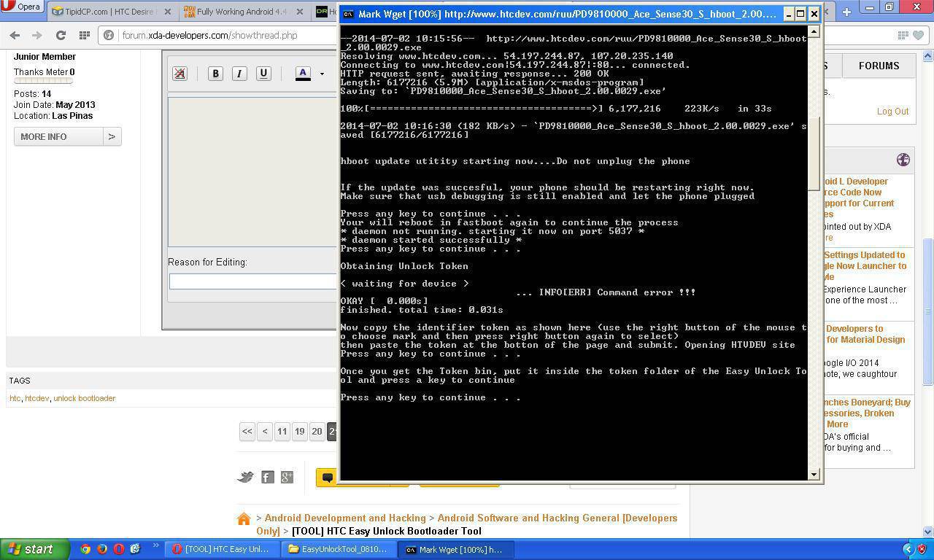Jump to thread page 11

[x=282, y=432]
